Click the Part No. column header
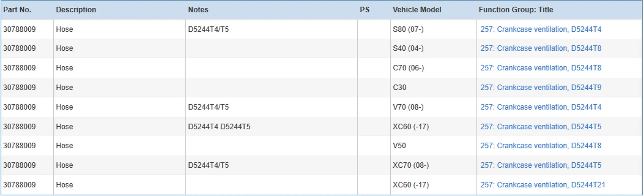644x196 pixels. [17, 10]
